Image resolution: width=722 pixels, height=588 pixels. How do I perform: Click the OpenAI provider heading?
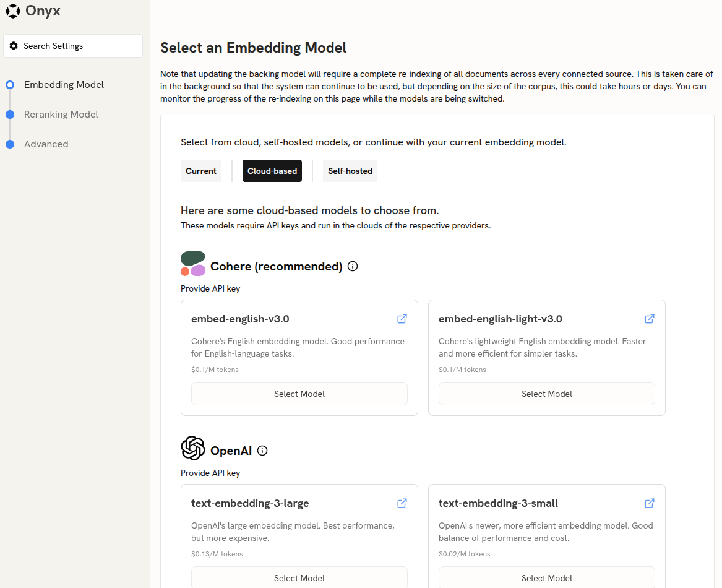click(x=231, y=451)
